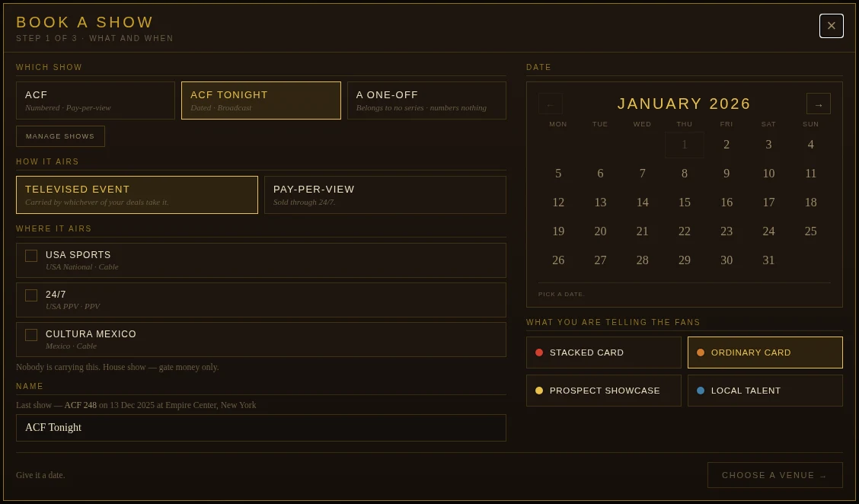Pick January 2 on calendar
The height and width of the screenshot is (504, 859).
click(x=726, y=145)
